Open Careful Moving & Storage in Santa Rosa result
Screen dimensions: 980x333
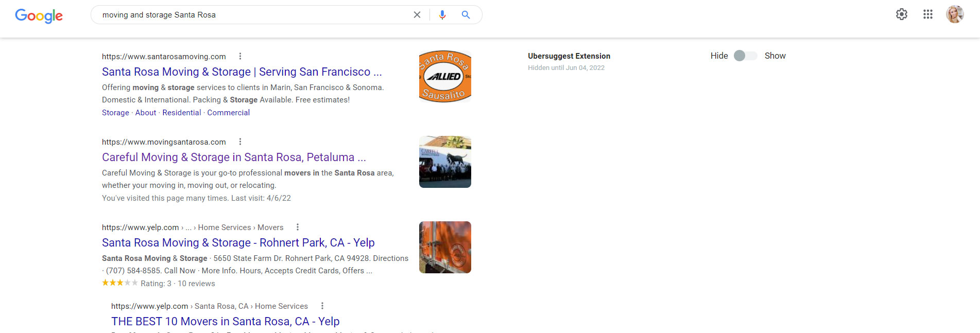234,157
